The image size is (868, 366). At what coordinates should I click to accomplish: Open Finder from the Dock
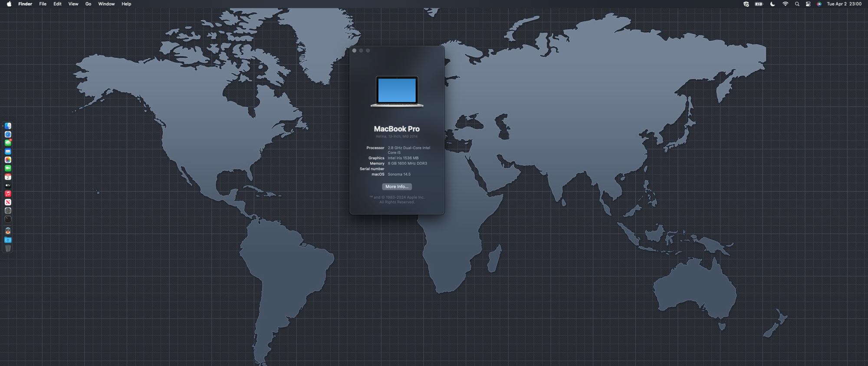tap(8, 126)
